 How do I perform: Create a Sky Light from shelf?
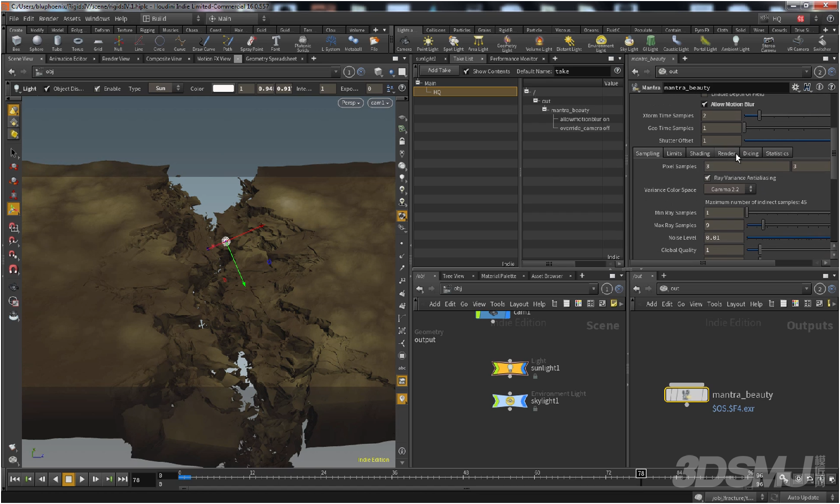click(x=629, y=43)
